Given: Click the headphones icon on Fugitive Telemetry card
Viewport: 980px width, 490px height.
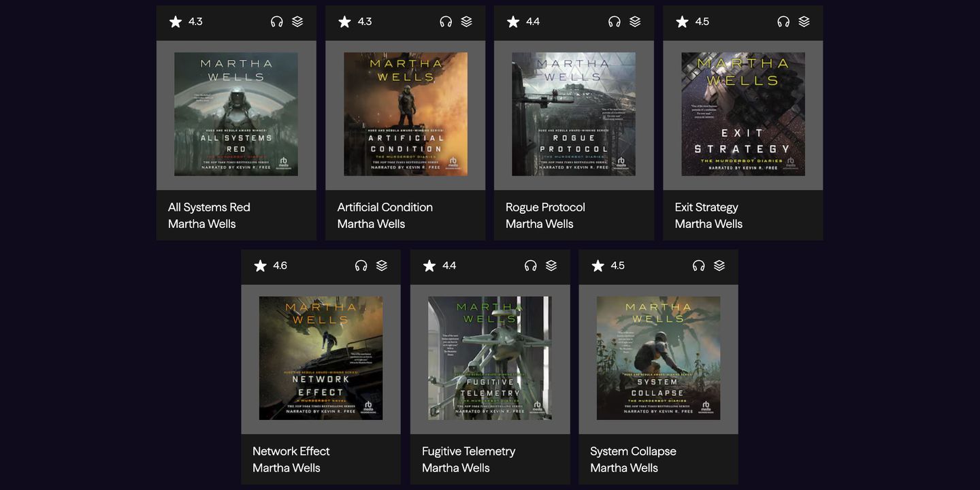Looking at the screenshot, I should tap(530, 265).
